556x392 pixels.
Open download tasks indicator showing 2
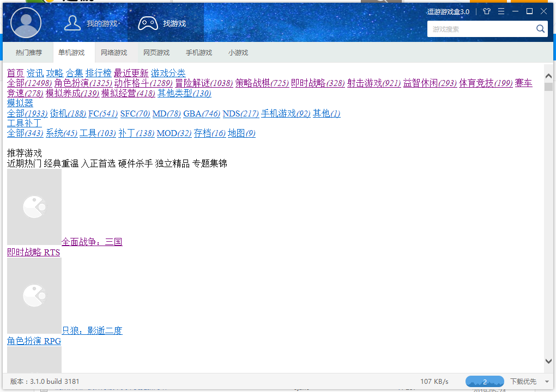pyautogui.click(x=485, y=381)
